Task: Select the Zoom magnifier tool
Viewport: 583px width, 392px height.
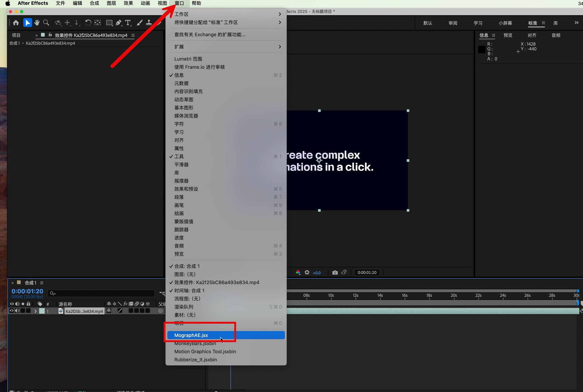Action: point(46,23)
